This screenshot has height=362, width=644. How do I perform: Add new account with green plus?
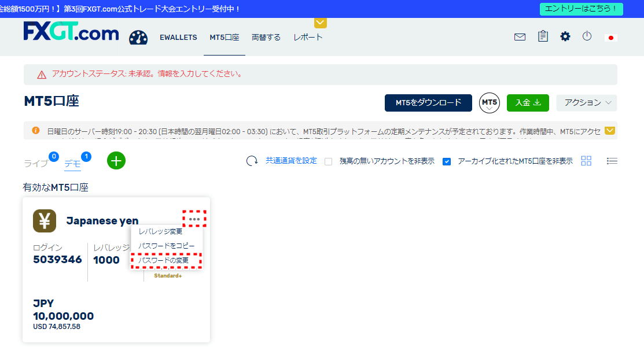click(x=116, y=161)
